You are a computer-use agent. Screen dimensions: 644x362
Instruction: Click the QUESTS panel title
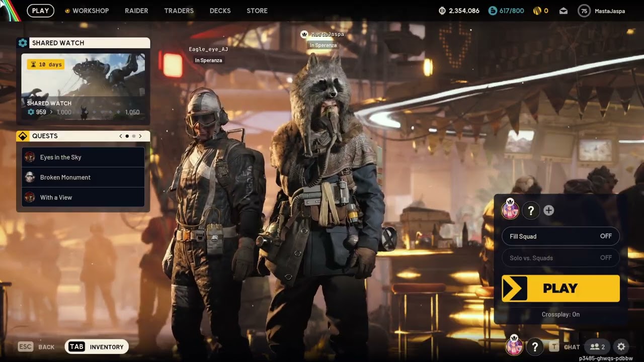point(45,136)
